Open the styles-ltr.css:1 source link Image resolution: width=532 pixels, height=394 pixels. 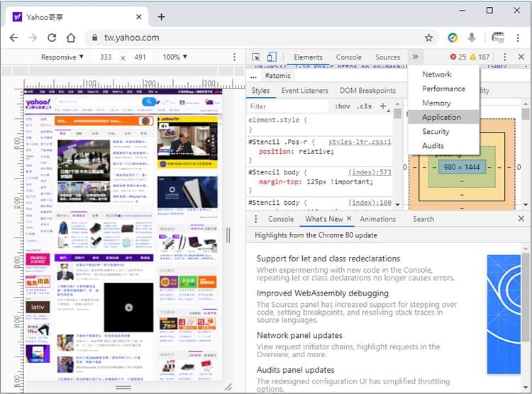pyautogui.click(x=360, y=142)
